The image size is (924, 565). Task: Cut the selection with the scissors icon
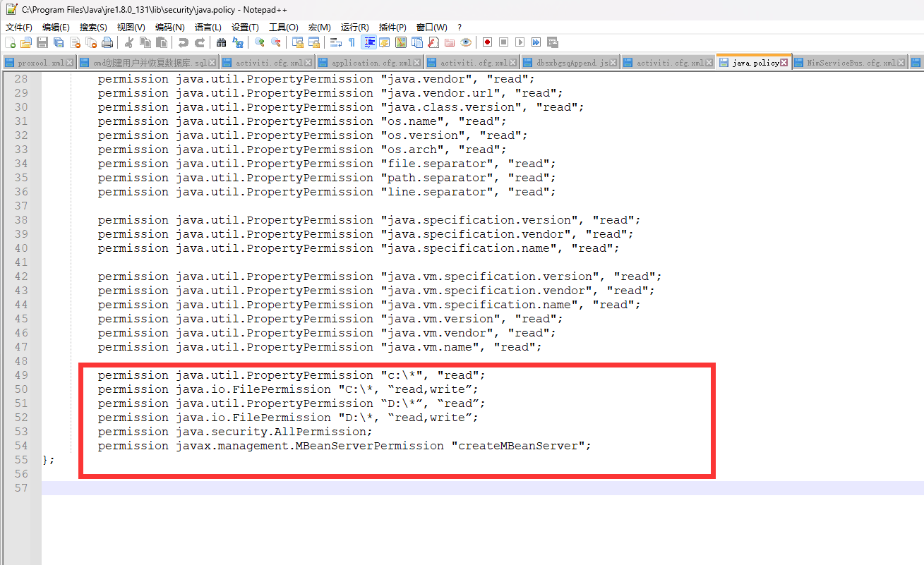pos(128,42)
